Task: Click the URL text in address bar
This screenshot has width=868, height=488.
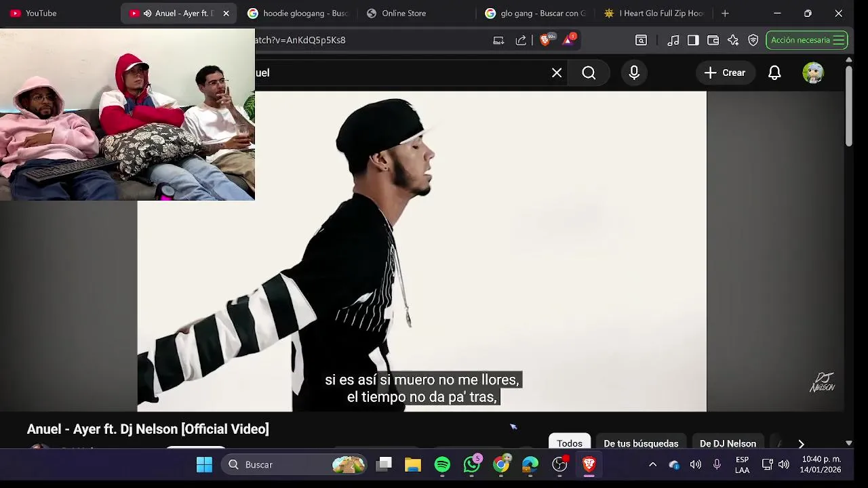Action: [x=300, y=40]
